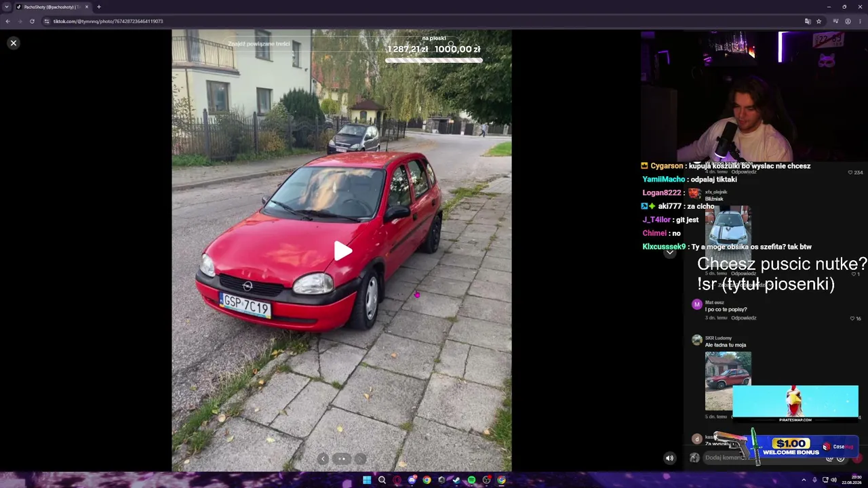Open the Chrome profile menu
Image resolution: width=868 pixels, height=488 pixels.
point(848,21)
